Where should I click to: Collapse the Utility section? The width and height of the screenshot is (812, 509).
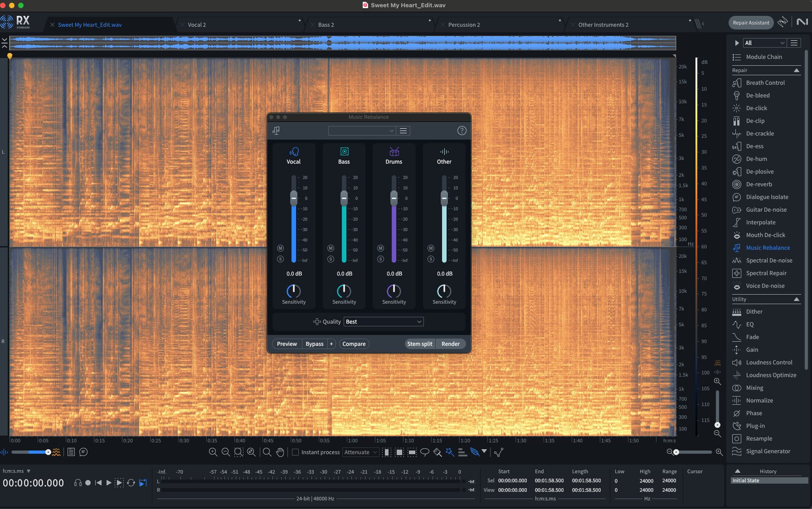pyautogui.click(x=797, y=299)
